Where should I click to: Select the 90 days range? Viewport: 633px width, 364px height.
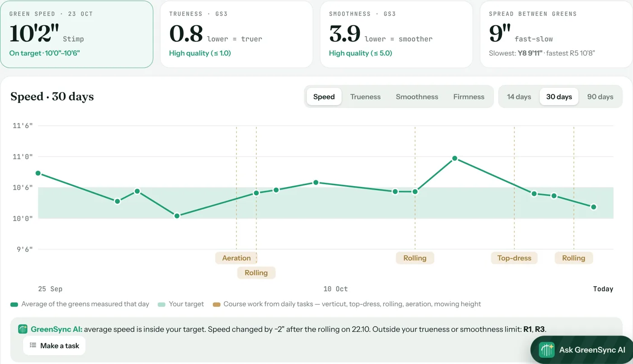coord(600,97)
